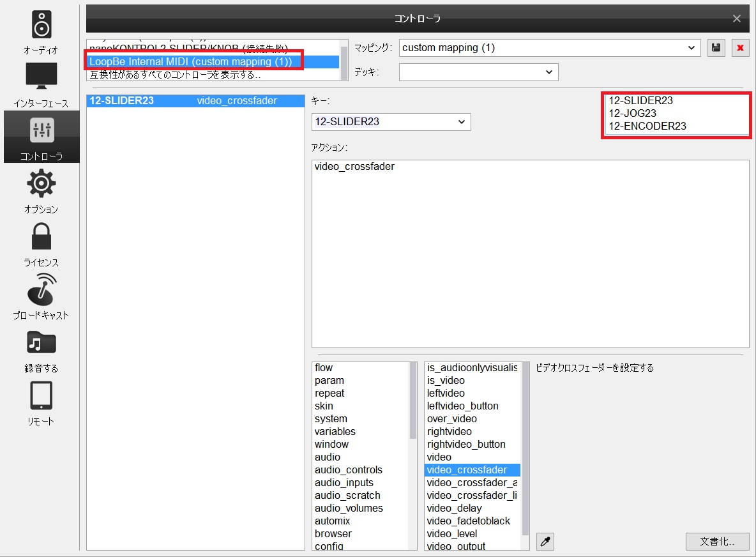The width and height of the screenshot is (756, 557).
Task: Select the コントローラ controllers section
Action: tap(42, 137)
